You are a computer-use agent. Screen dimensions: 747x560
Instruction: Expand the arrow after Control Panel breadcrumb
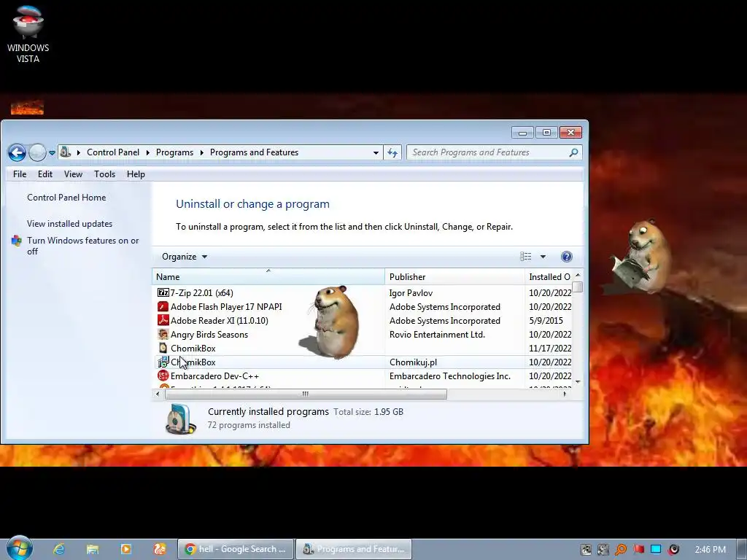(147, 152)
